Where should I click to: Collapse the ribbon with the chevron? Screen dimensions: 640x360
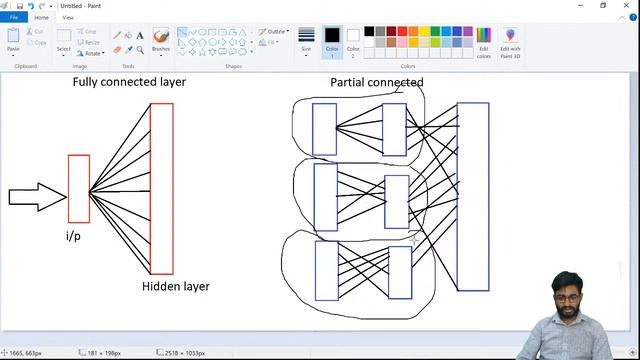pyautogui.click(x=622, y=18)
